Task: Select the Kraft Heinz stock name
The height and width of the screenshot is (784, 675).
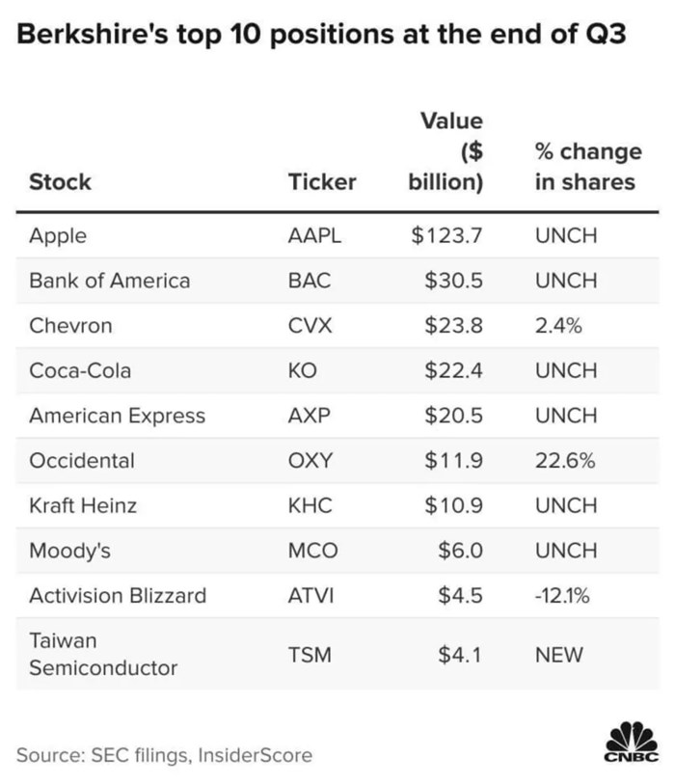Action: 84,505
